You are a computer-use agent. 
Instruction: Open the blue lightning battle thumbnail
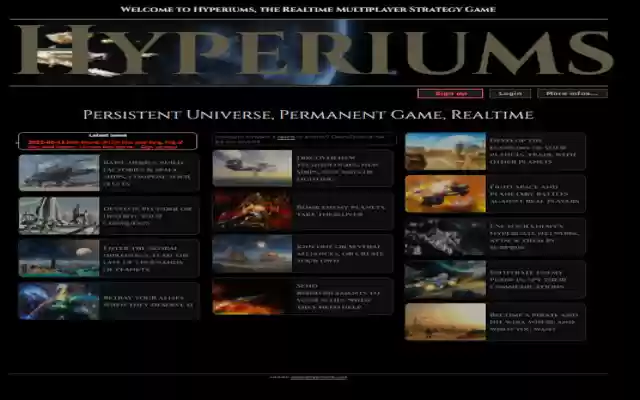pyautogui.click(x=59, y=301)
